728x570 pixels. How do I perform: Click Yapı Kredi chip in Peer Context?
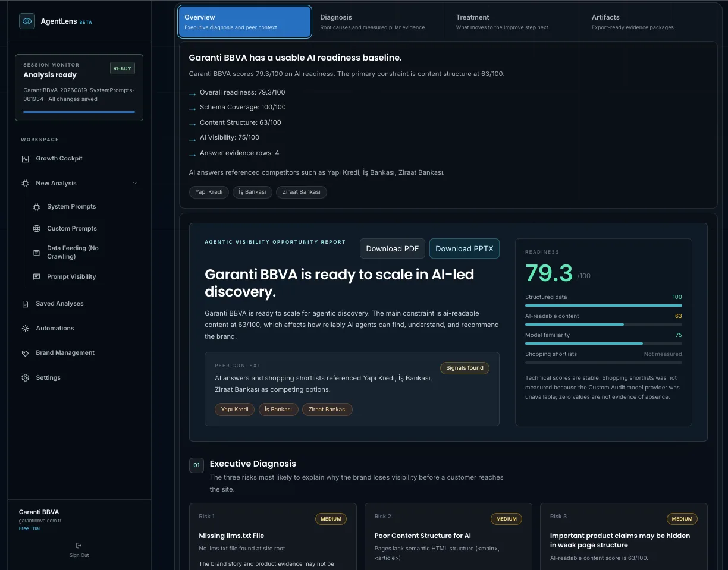235,410
